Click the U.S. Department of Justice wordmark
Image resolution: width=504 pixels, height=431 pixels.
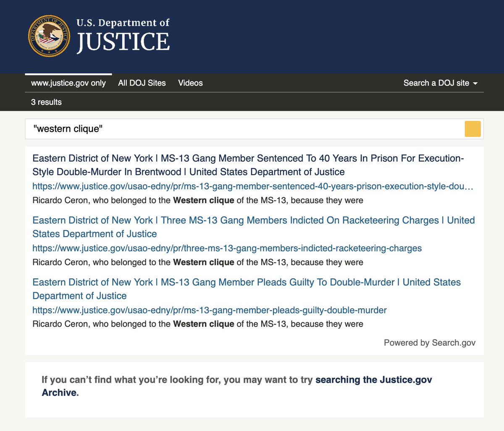123,36
